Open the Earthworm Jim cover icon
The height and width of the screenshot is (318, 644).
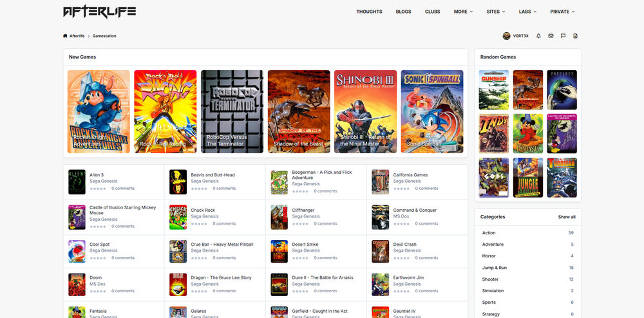pyautogui.click(x=381, y=285)
